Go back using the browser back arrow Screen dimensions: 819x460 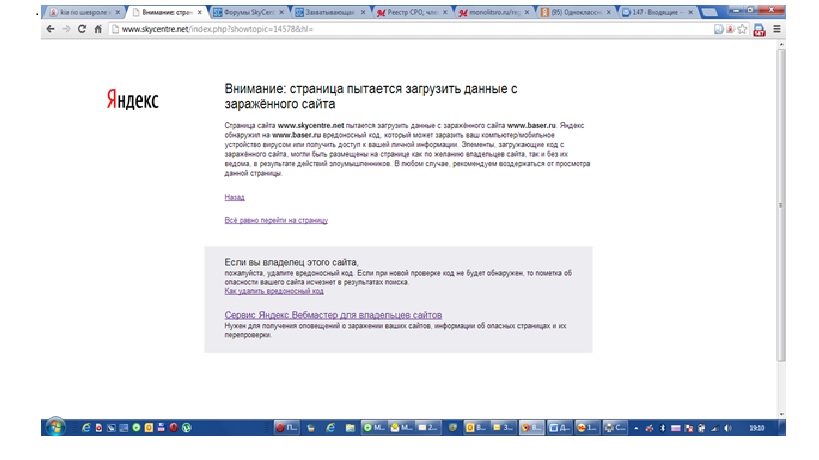50,29
